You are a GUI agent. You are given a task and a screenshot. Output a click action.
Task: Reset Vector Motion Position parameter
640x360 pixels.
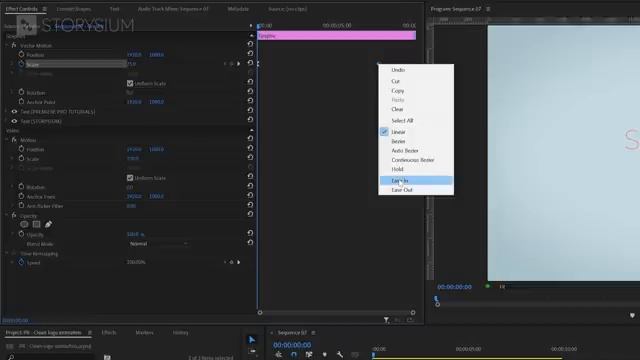pyautogui.click(x=250, y=53)
